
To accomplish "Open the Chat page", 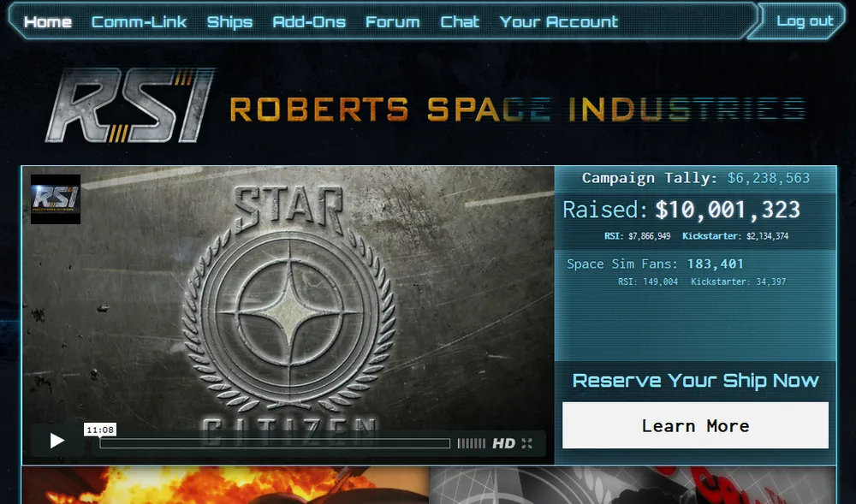I will [x=460, y=21].
